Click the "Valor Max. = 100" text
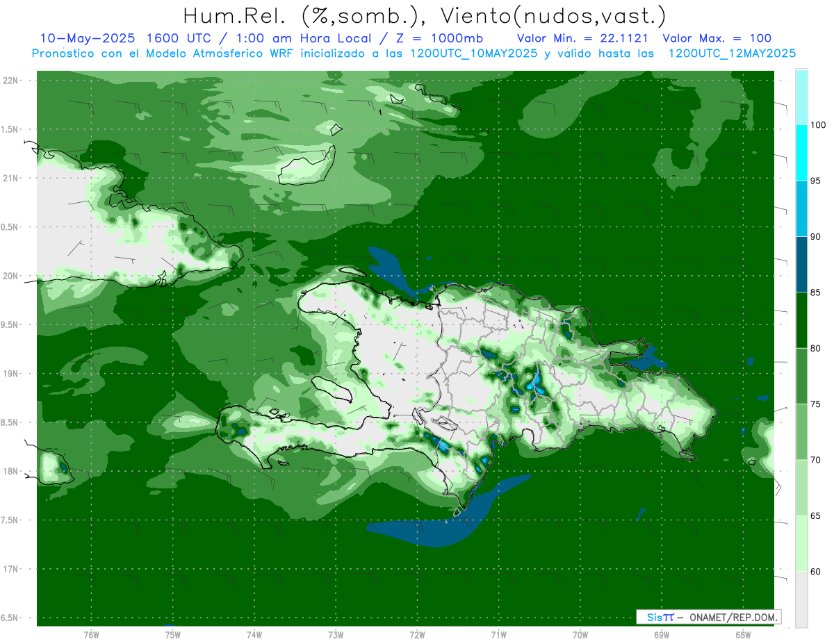The width and height of the screenshot is (834, 644). click(x=717, y=38)
